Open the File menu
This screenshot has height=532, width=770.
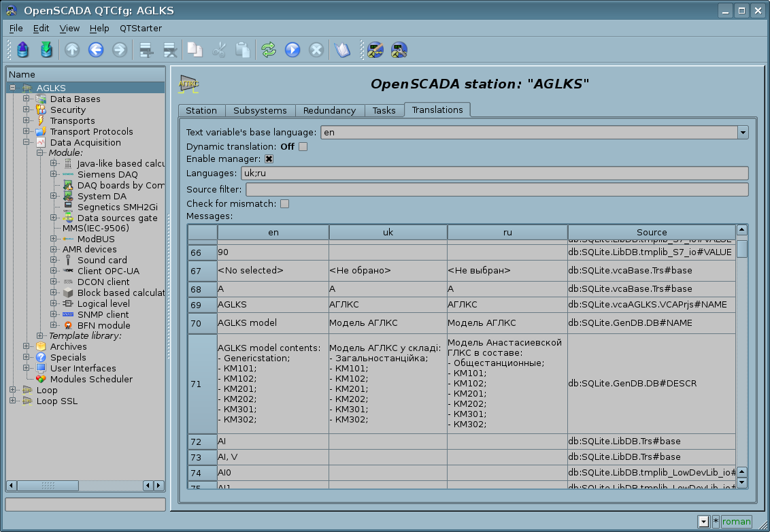(x=16, y=28)
